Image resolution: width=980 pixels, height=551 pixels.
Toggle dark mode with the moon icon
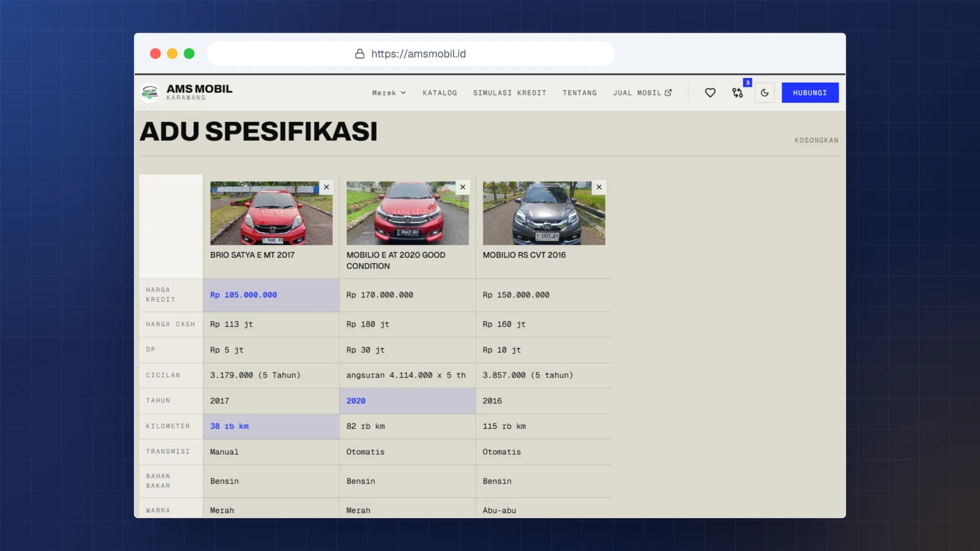(765, 93)
